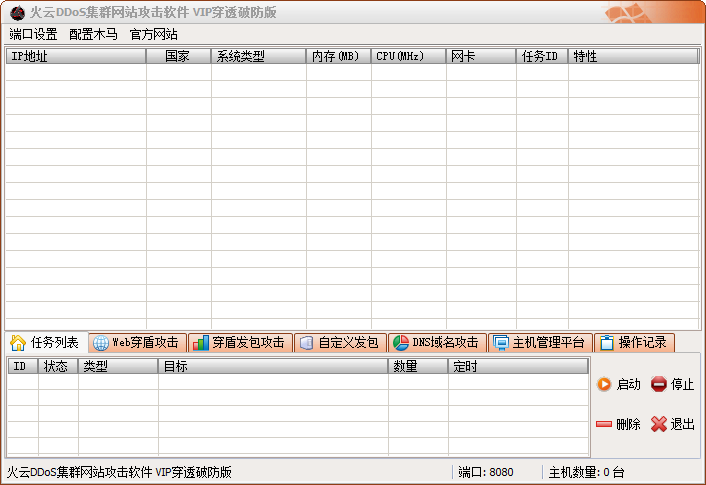Open the 配置木马 menu
Viewport: 706px width, 485px height.
click(x=93, y=34)
